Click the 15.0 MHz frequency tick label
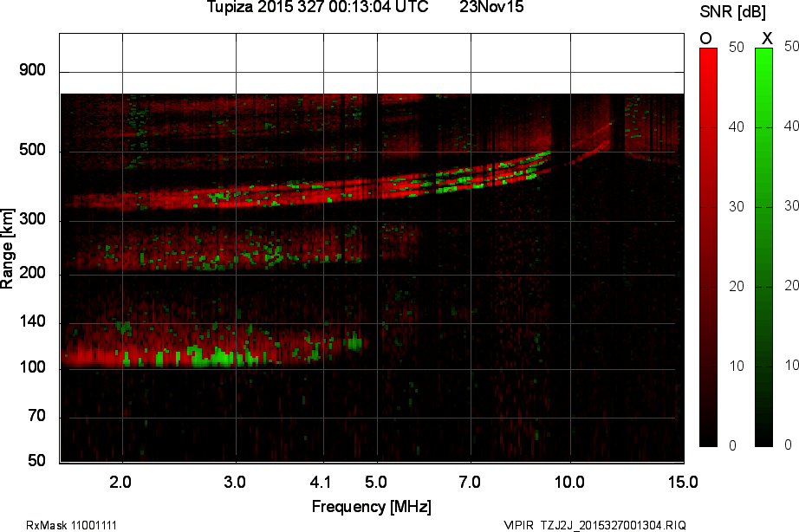The height and width of the screenshot is (532, 799). (x=684, y=482)
